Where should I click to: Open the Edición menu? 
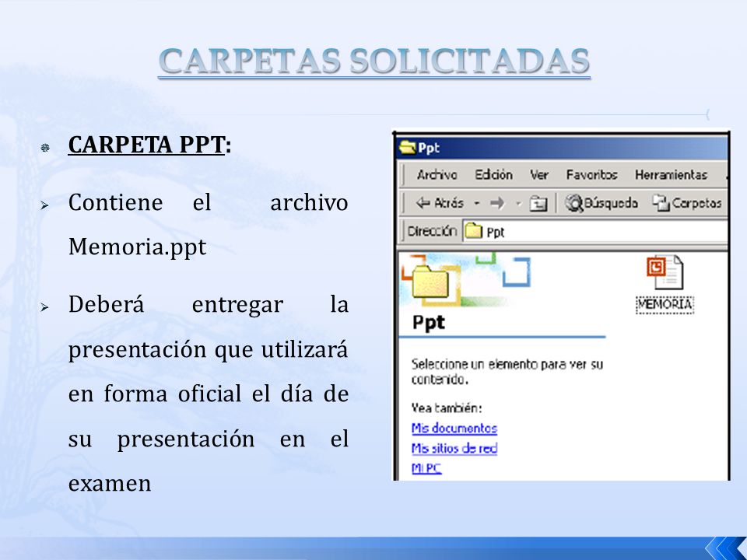[493, 175]
